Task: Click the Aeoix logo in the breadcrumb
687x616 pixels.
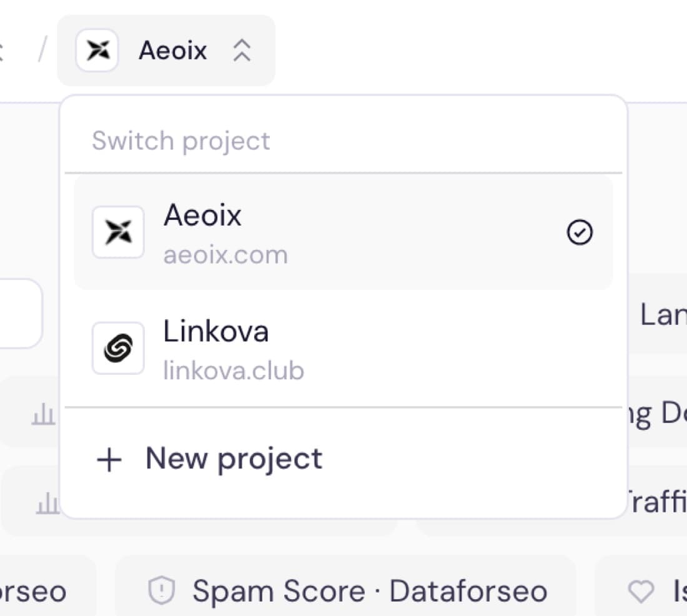Action: pyautogui.click(x=97, y=51)
